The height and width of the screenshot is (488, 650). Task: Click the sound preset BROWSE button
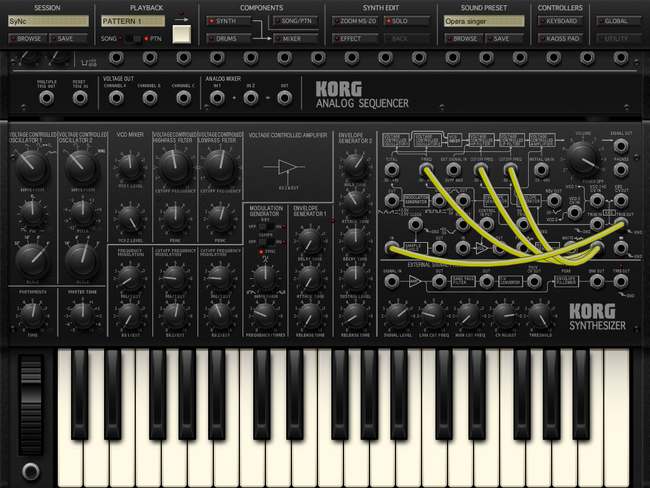click(x=463, y=39)
